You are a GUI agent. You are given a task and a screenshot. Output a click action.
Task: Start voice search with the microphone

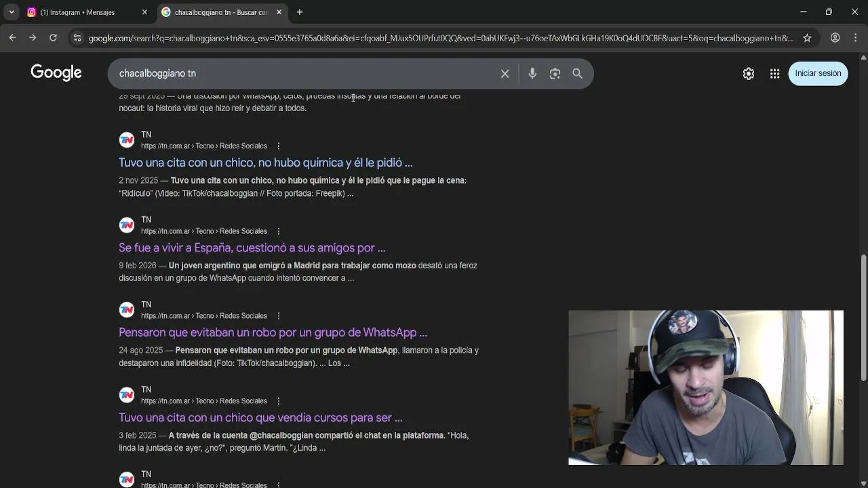pos(532,73)
